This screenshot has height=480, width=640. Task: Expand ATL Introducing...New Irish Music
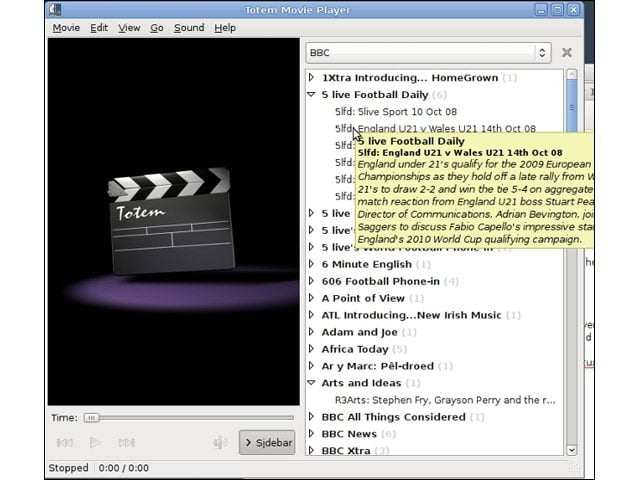tap(311, 315)
